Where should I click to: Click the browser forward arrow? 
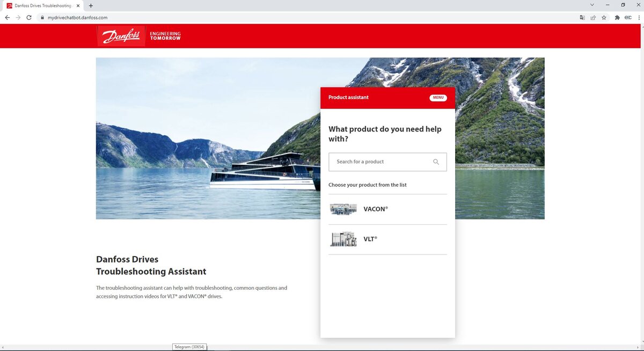18,17
